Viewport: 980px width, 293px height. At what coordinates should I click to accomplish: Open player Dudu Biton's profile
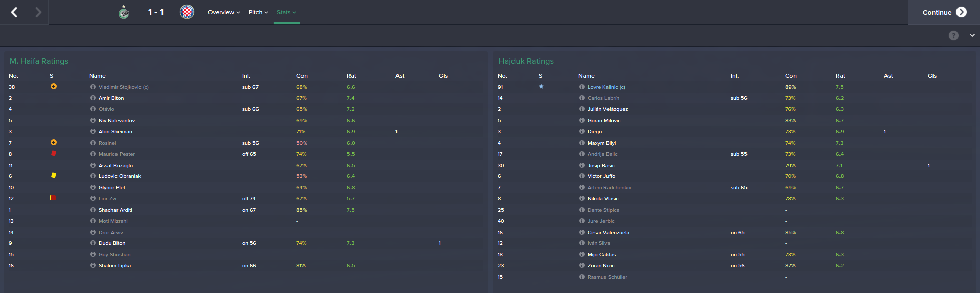(x=112, y=243)
